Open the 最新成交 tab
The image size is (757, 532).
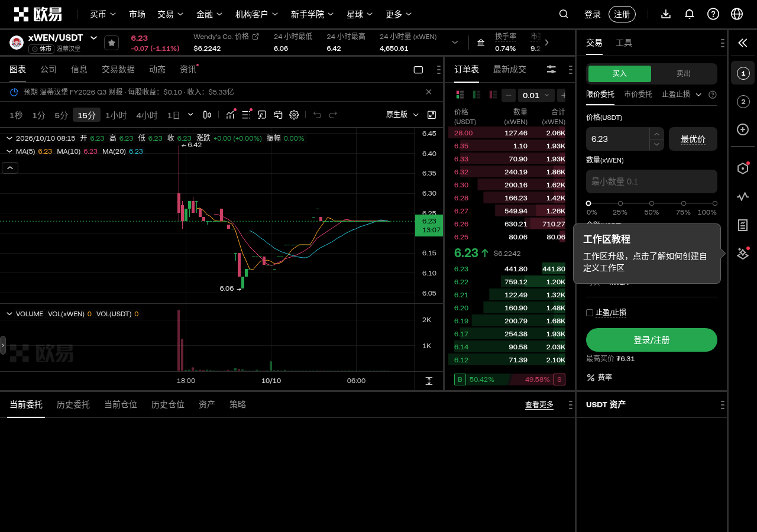click(510, 69)
